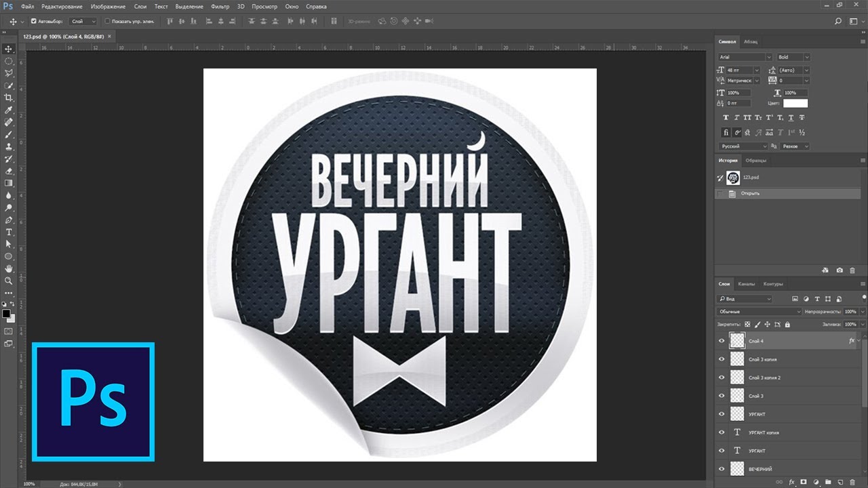Toggle Показать упр. элем. checkbox
The width and height of the screenshot is (868, 488).
(107, 21)
